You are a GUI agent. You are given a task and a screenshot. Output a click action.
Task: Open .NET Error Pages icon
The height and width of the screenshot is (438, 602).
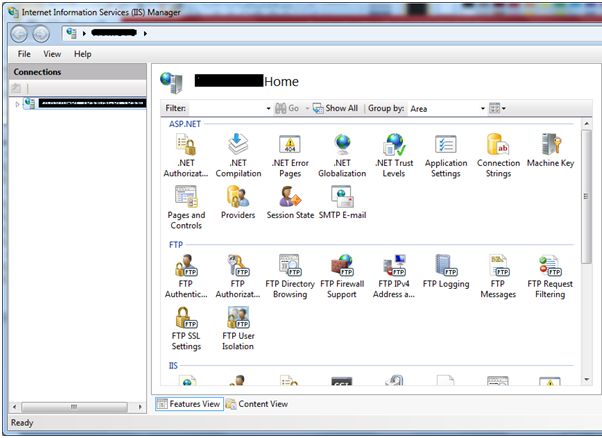290,155
